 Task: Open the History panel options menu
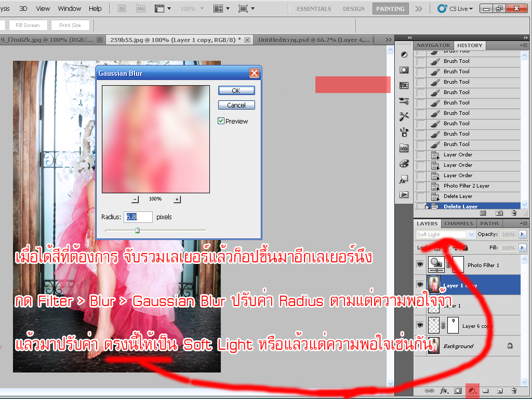pyautogui.click(x=524, y=46)
